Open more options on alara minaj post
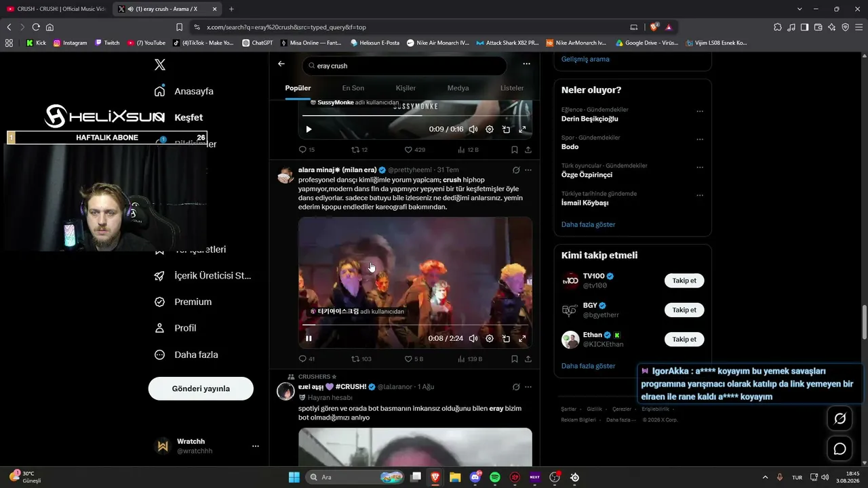This screenshot has width=868, height=488. (528, 170)
